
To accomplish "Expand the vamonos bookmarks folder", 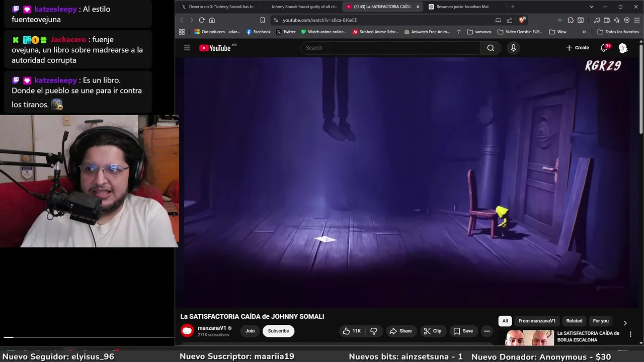I will [x=479, y=32].
